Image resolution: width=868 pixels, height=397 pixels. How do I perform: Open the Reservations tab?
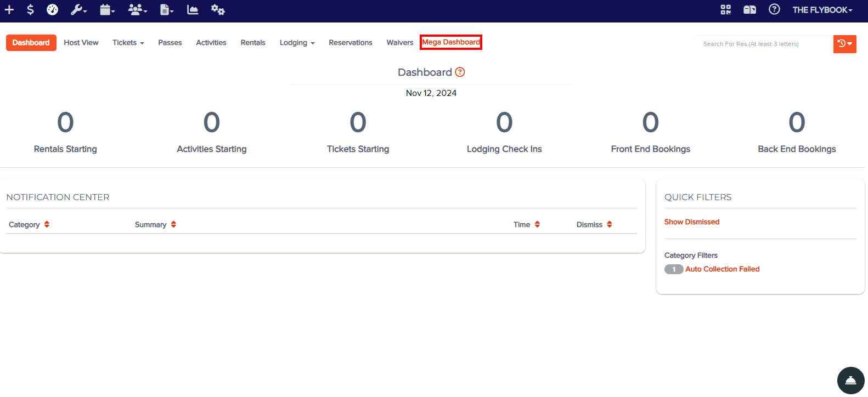pyautogui.click(x=351, y=43)
